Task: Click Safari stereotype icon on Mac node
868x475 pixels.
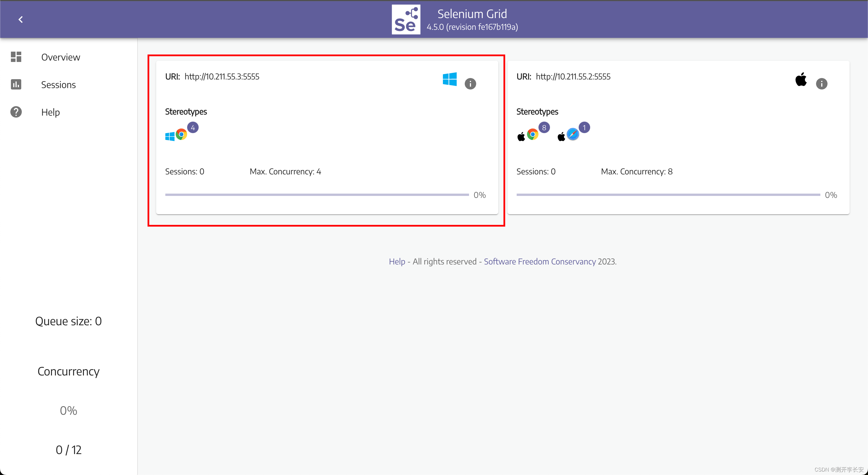Action: [573, 135]
